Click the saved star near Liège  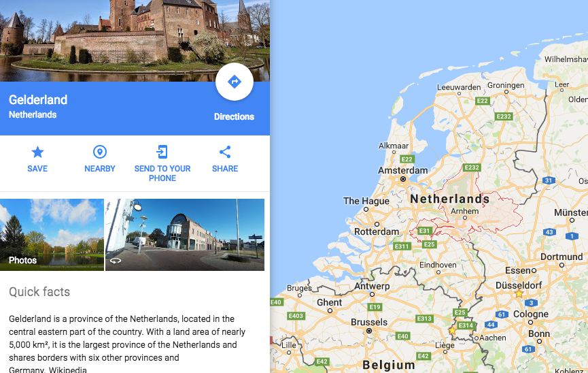[x=453, y=330]
